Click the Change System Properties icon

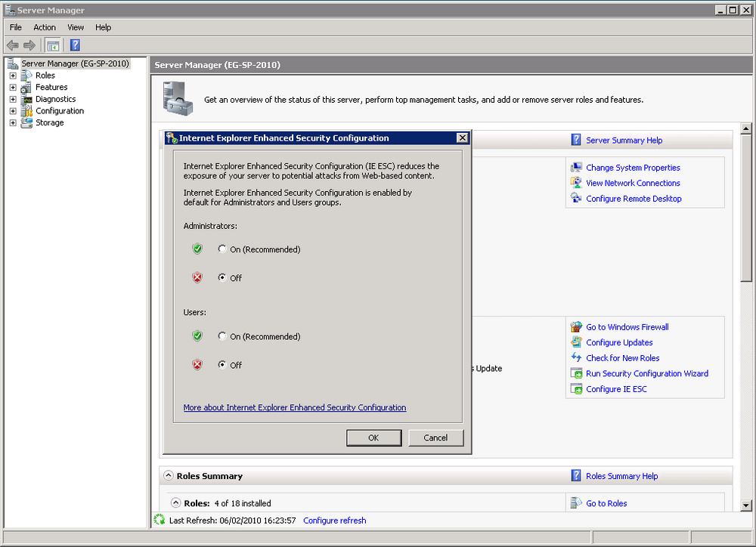point(576,167)
